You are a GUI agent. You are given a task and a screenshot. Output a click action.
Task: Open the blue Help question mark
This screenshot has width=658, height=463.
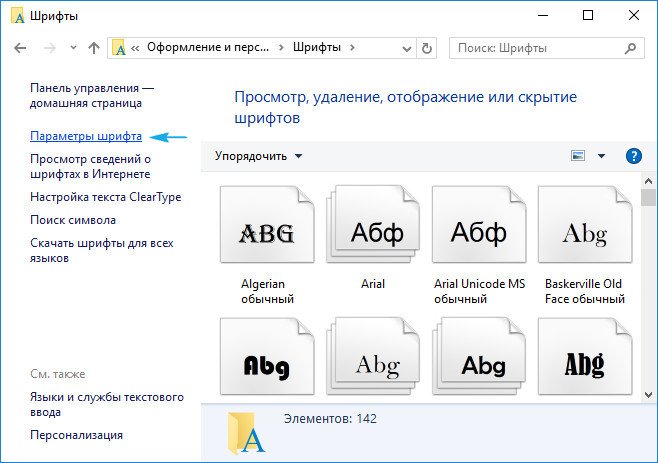(x=634, y=156)
